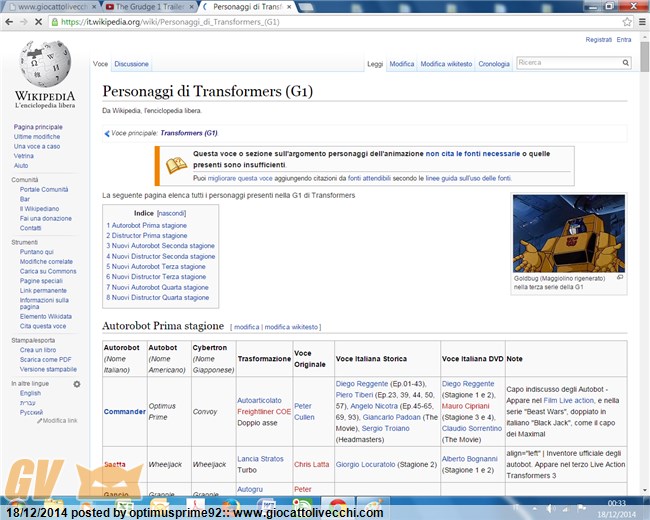Open Freightliner COE red link

pyautogui.click(x=264, y=412)
